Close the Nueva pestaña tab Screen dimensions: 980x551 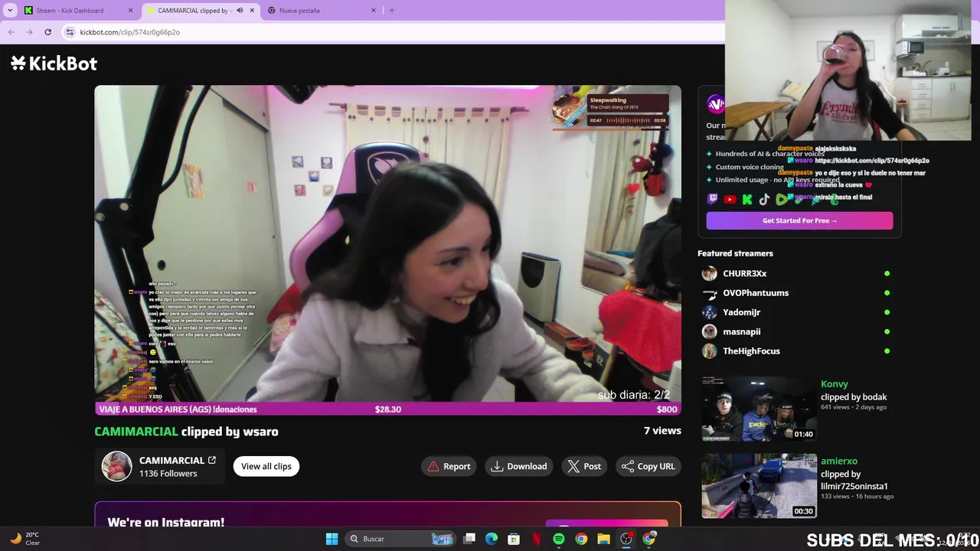374,11
